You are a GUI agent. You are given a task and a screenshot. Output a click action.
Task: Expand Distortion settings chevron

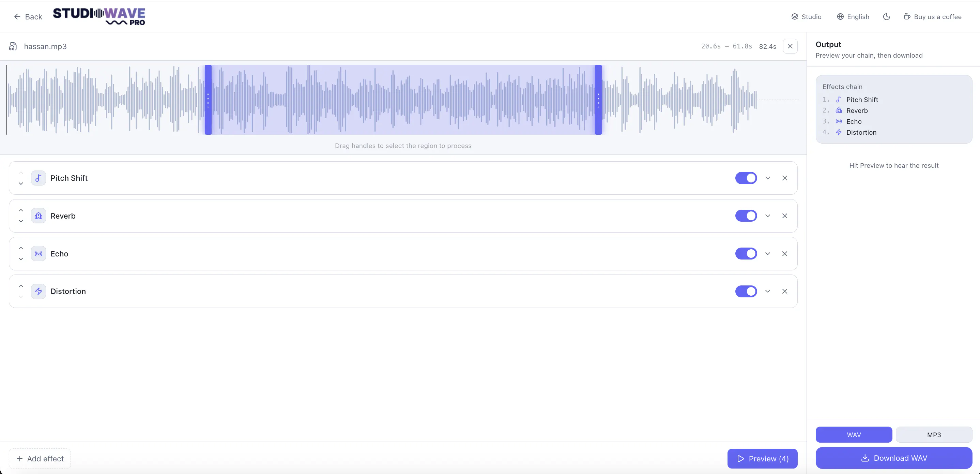pyautogui.click(x=767, y=291)
